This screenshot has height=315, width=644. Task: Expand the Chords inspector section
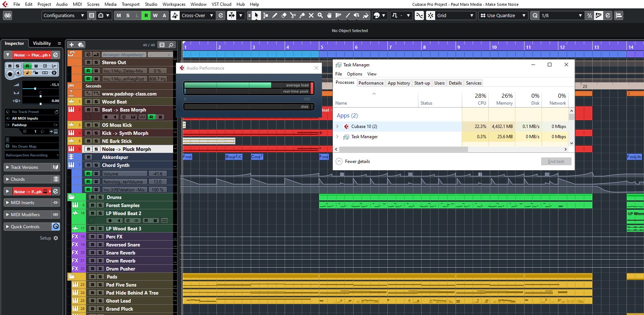28,179
